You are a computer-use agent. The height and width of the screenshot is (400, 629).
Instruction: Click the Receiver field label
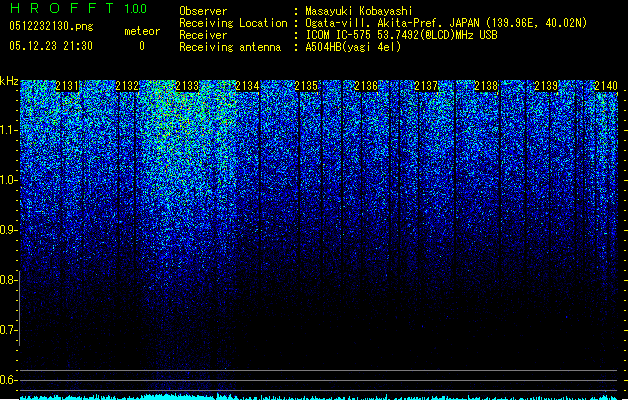point(203,35)
